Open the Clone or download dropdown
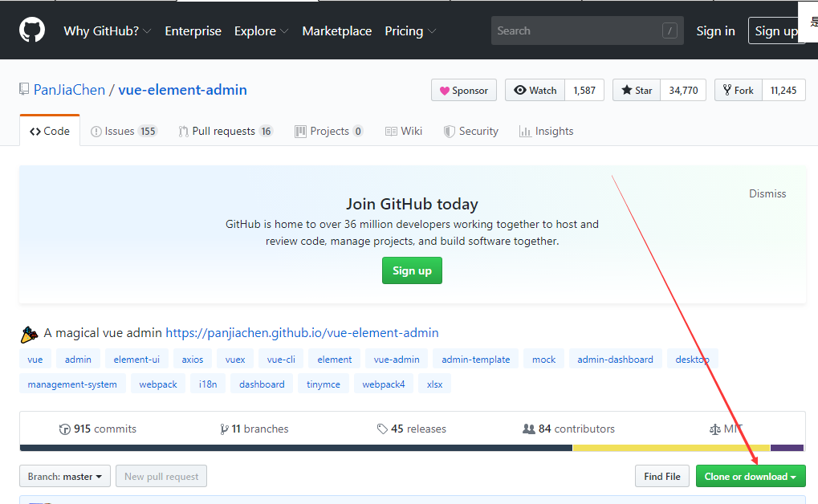818x504 pixels. coord(751,477)
